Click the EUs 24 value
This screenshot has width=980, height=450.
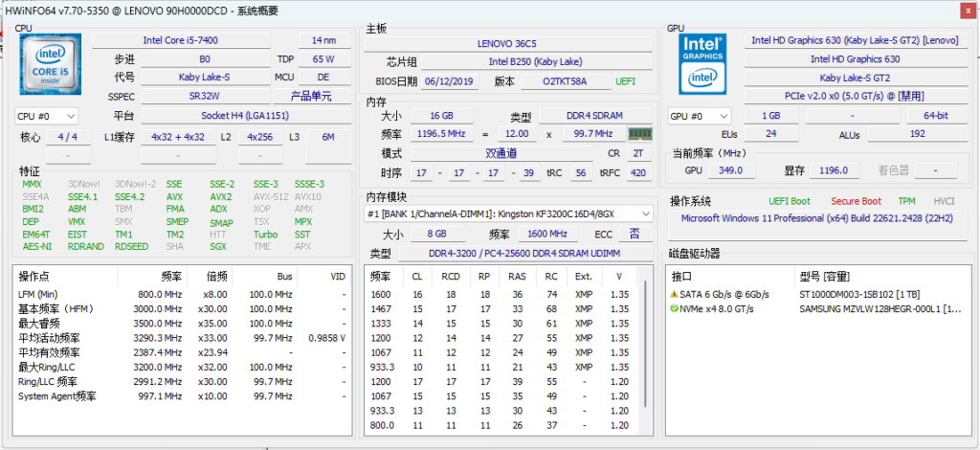[771, 134]
